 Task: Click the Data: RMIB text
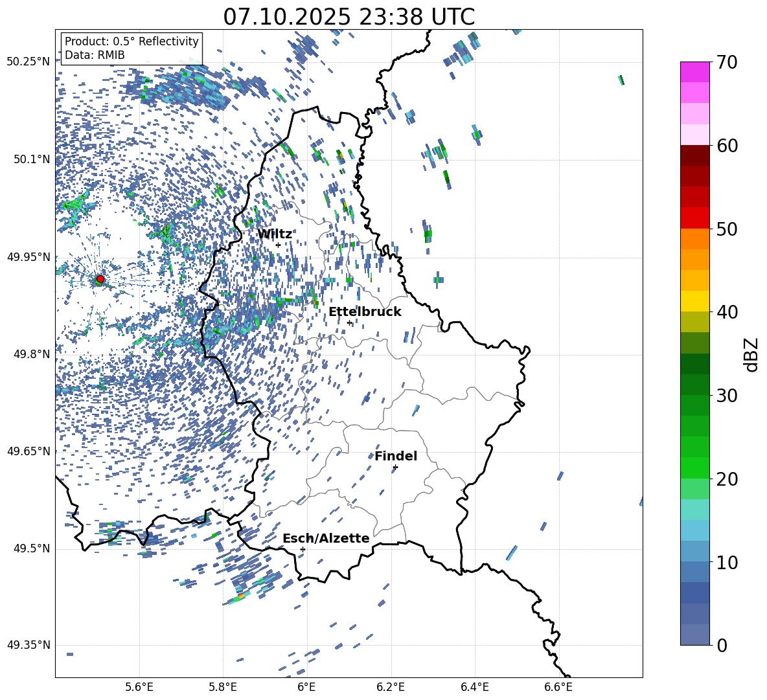click(95, 55)
